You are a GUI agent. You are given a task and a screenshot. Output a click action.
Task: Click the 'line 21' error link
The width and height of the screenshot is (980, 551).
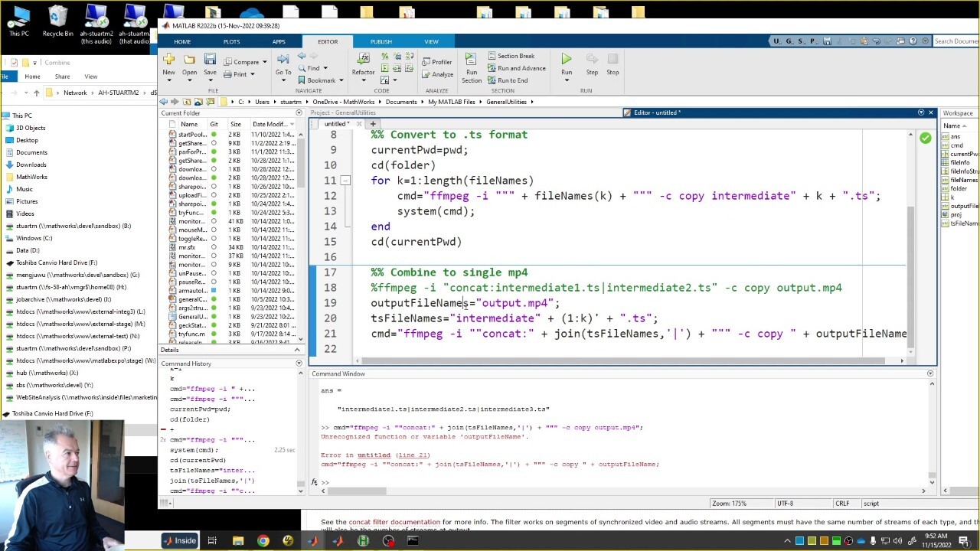413,455
